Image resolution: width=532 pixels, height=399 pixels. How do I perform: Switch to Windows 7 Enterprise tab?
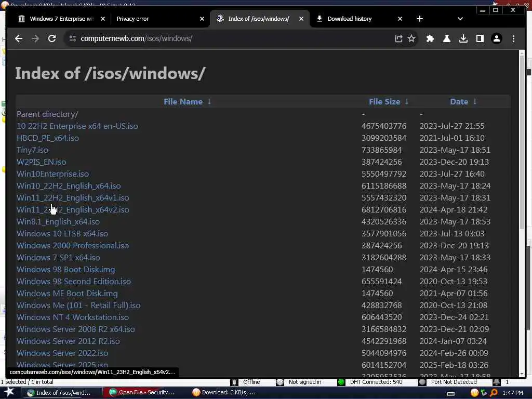(61, 19)
